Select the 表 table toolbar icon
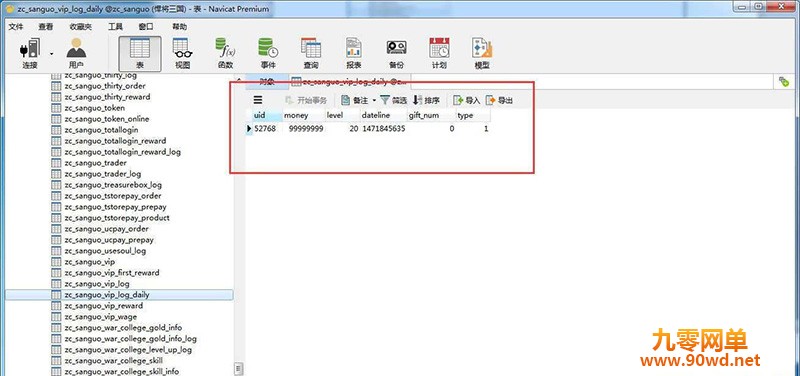Image resolution: width=800 pixels, height=376 pixels. click(x=140, y=53)
